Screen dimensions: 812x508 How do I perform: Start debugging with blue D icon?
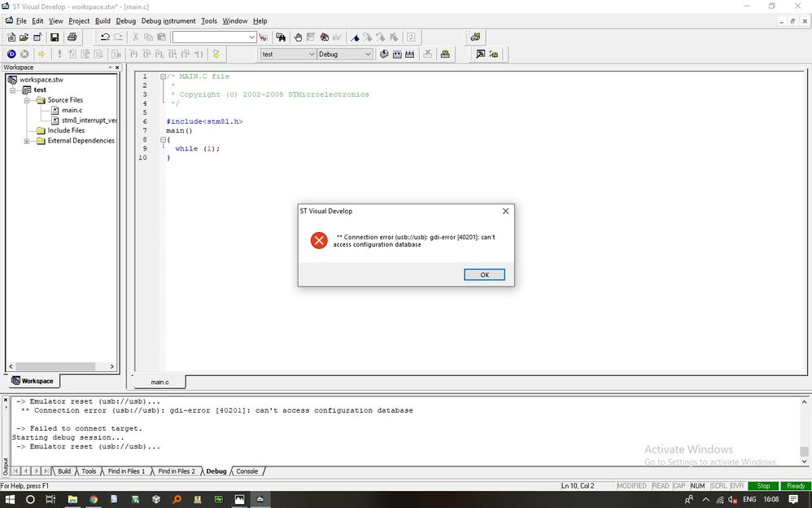pos(11,54)
